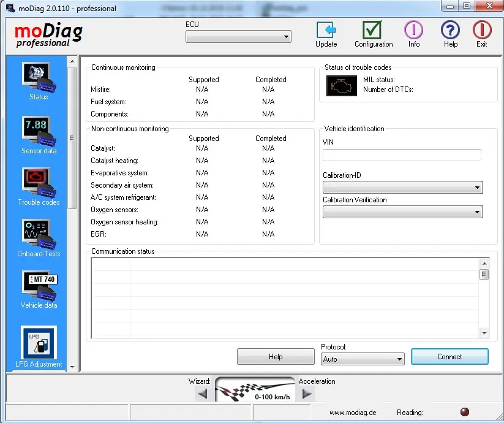This screenshot has width=504, height=423.
Task: Close the moDiag window
Action: [489, 6]
